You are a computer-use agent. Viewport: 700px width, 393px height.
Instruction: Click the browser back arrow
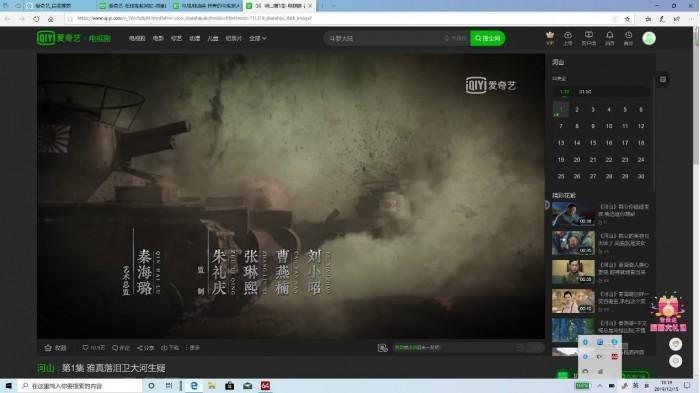pyautogui.click(x=8, y=19)
